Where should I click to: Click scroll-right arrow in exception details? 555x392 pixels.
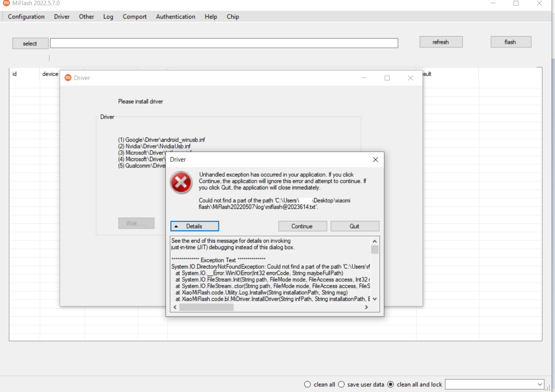point(366,307)
